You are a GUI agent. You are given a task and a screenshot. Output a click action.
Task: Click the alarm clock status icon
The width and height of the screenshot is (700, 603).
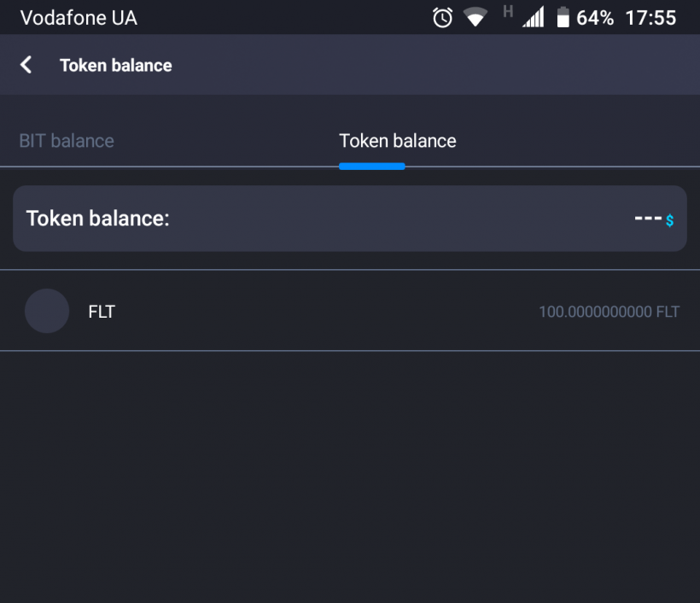pos(442,17)
